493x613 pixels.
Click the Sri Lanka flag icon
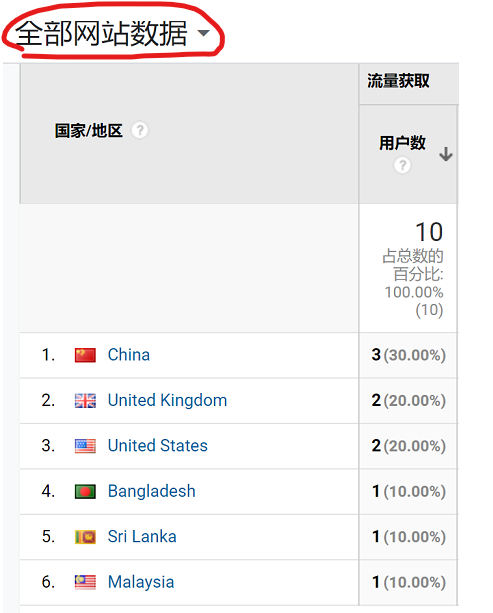click(85, 537)
